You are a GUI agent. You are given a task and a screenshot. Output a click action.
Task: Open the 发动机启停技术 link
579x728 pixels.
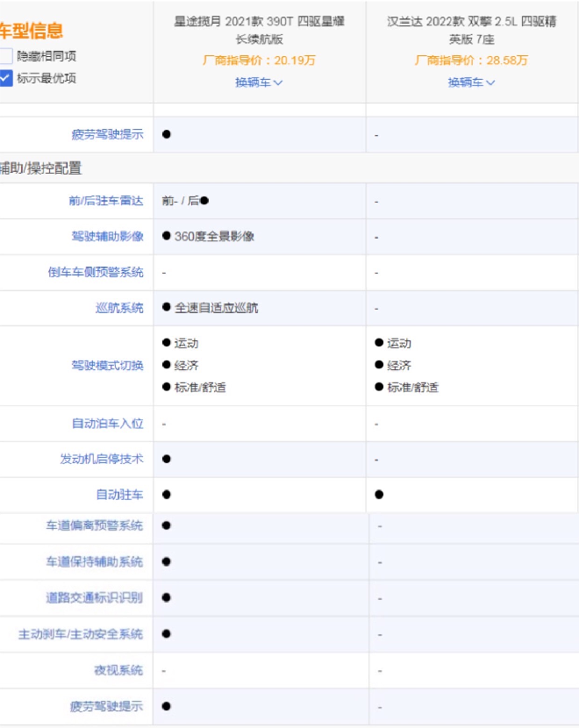click(x=102, y=459)
